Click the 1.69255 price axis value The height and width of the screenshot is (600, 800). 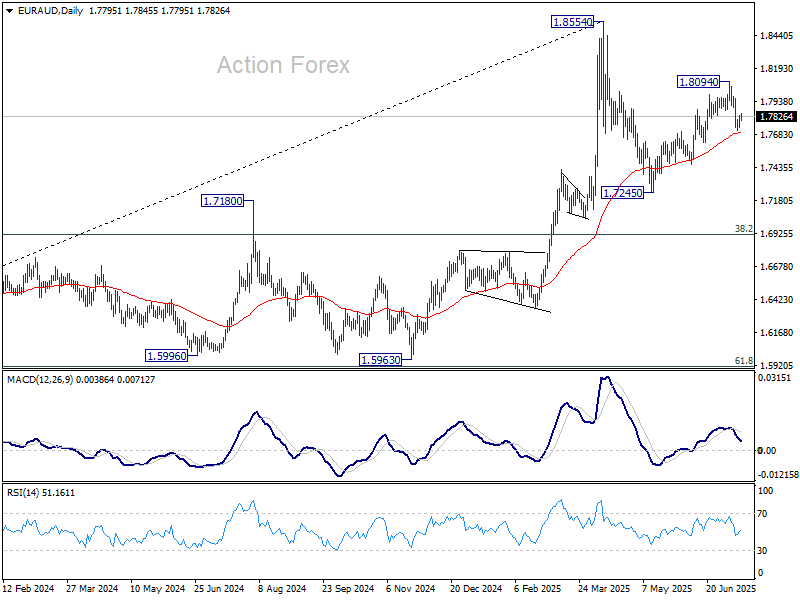point(777,234)
